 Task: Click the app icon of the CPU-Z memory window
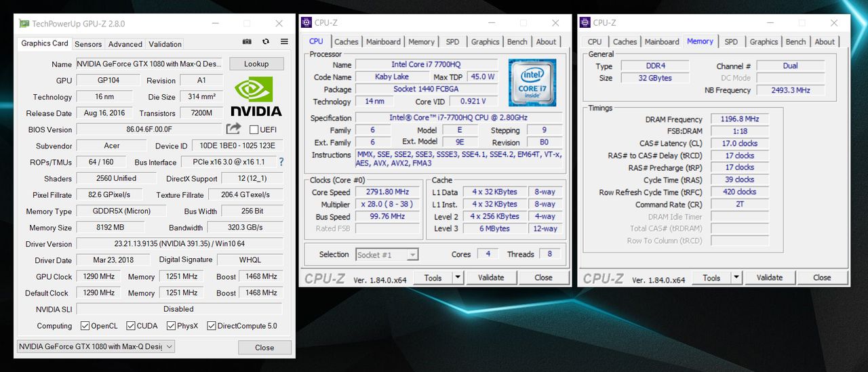tap(585, 22)
